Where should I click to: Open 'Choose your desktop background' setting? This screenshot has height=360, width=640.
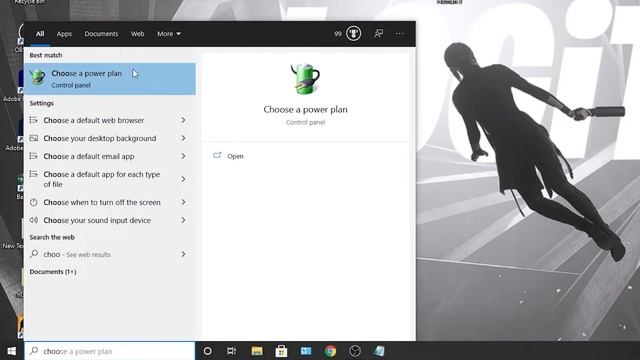(110, 138)
